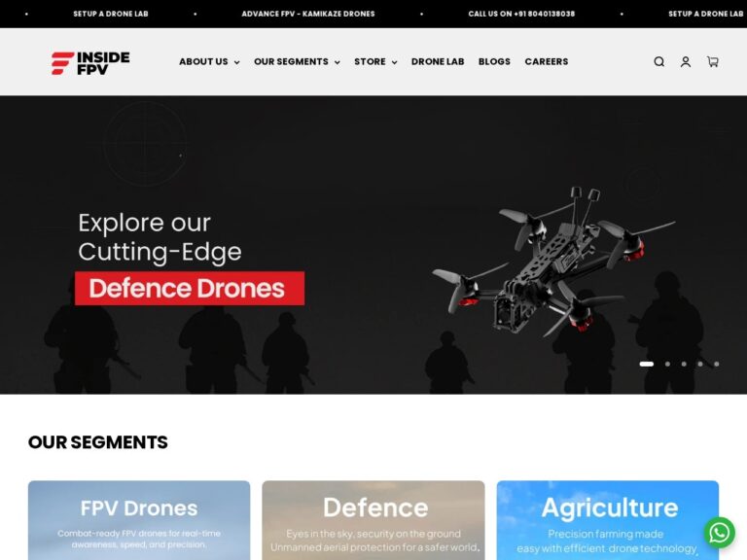Open the Agriculture segment card
This screenshot has width=747, height=560.
[x=608, y=520]
